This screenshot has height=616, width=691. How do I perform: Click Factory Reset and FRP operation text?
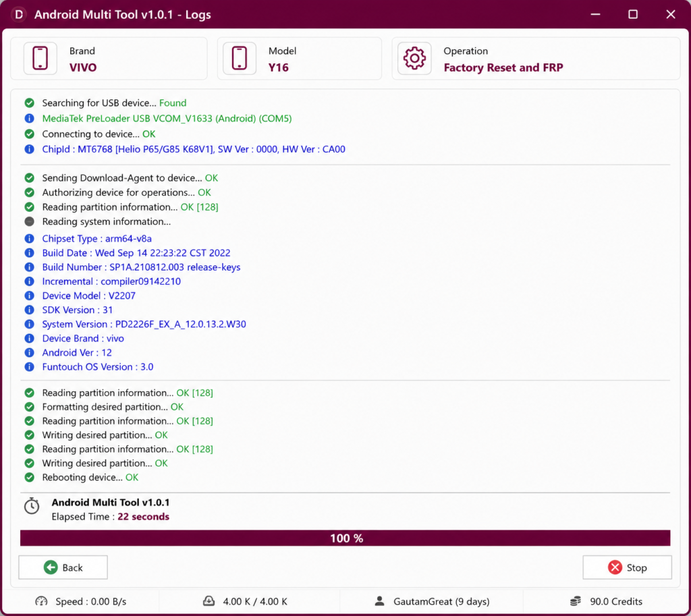(x=503, y=67)
